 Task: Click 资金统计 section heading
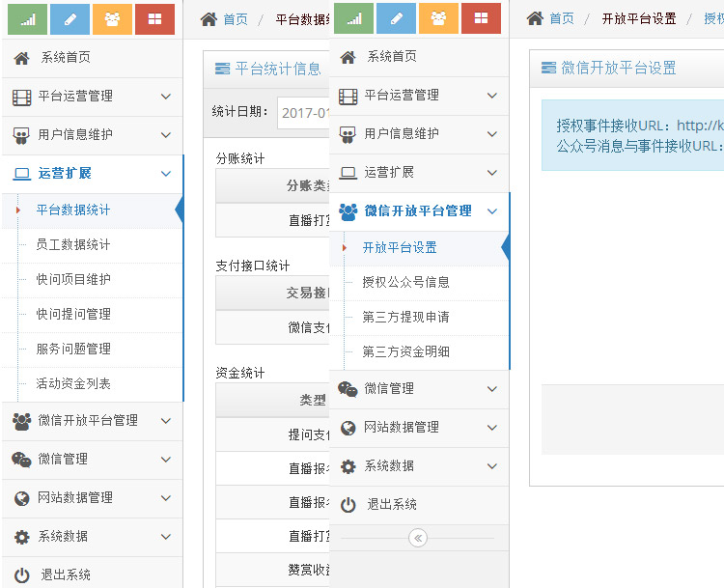pyautogui.click(x=240, y=374)
